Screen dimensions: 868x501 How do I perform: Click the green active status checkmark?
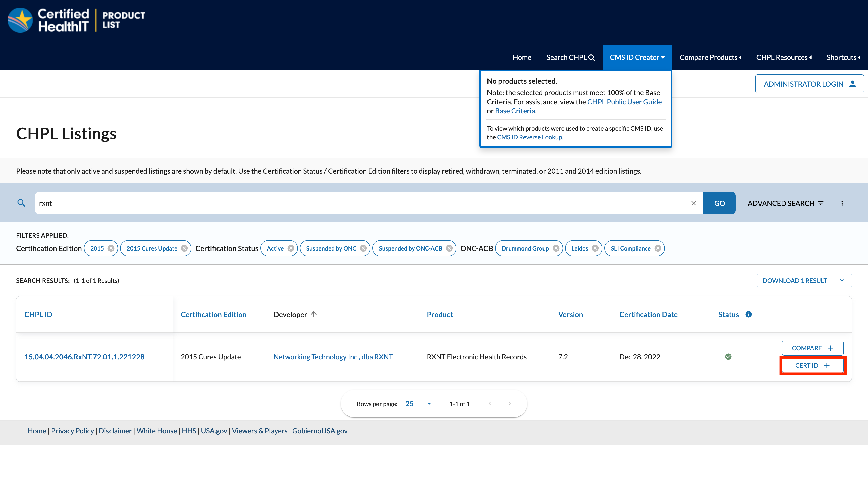728,357
